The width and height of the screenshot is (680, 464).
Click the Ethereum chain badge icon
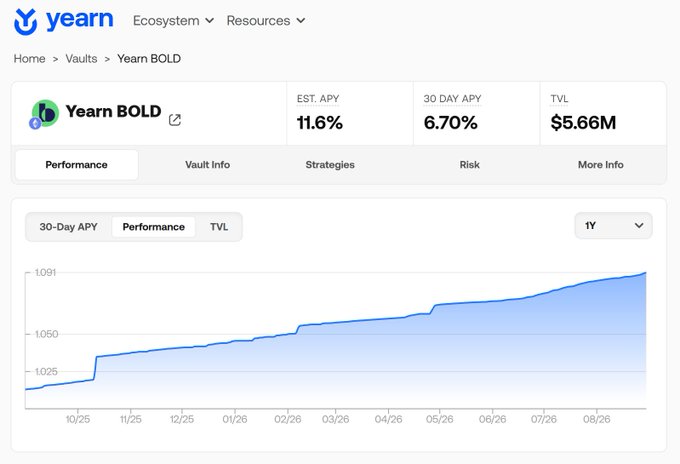coord(35,123)
